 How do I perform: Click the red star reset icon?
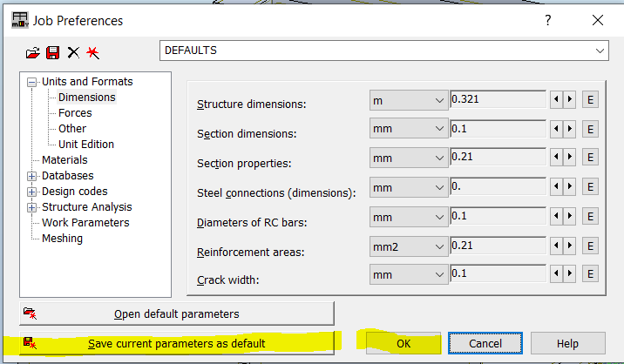point(92,52)
